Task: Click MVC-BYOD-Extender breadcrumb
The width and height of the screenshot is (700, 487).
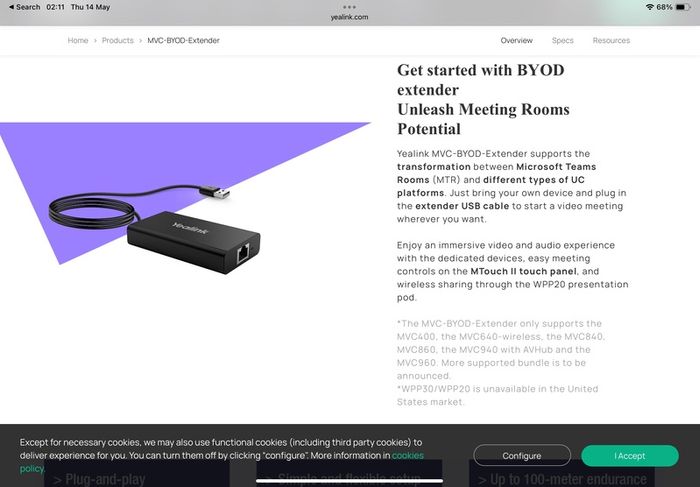Action: (183, 40)
